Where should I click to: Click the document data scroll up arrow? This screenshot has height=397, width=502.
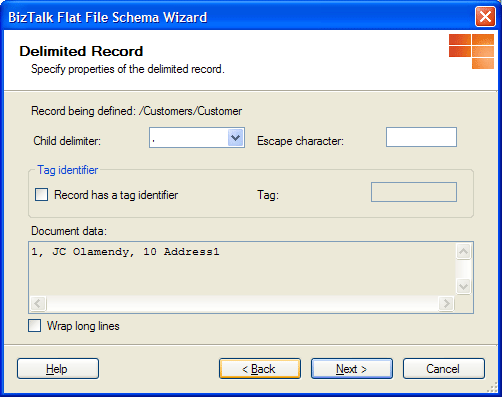463,251
